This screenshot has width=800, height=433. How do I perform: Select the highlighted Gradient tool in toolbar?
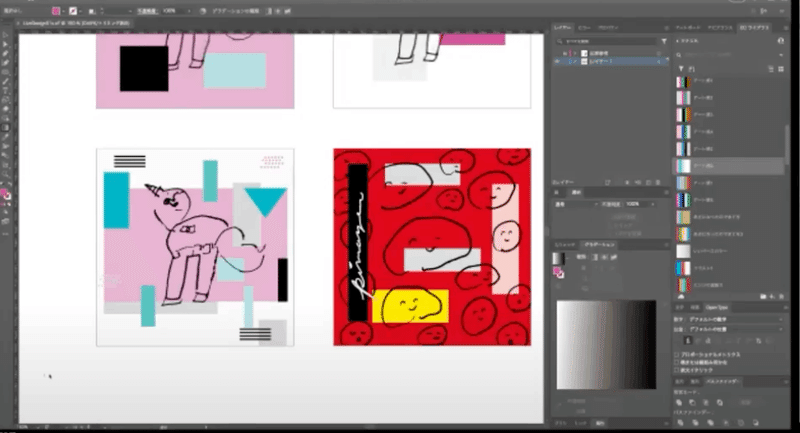click(5, 128)
